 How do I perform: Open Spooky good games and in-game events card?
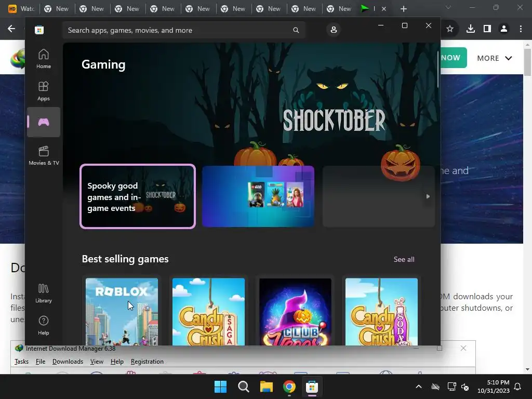point(138,196)
